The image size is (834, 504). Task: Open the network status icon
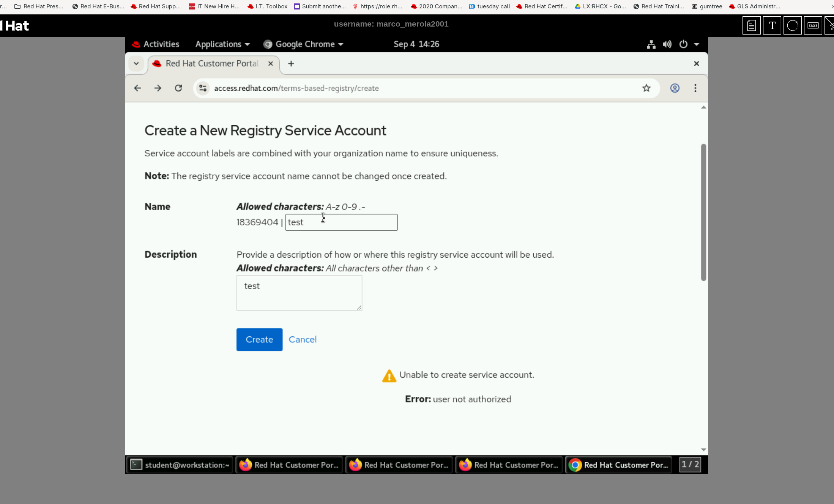[x=651, y=44]
